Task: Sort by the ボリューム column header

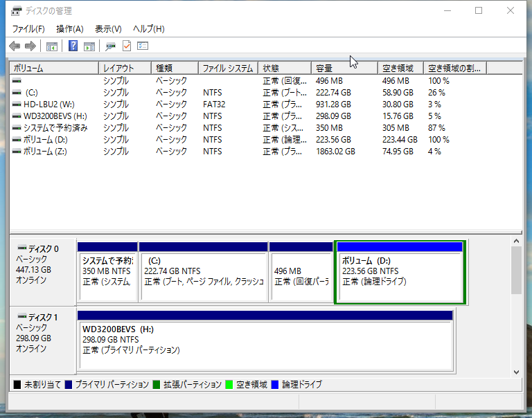Action: tap(54, 68)
